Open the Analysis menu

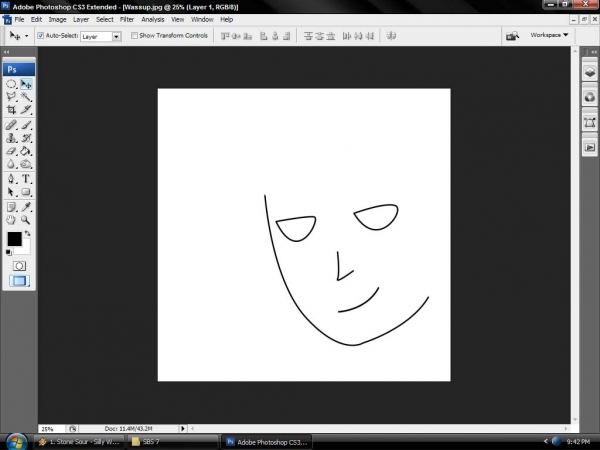pyautogui.click(x=153, y=20)
